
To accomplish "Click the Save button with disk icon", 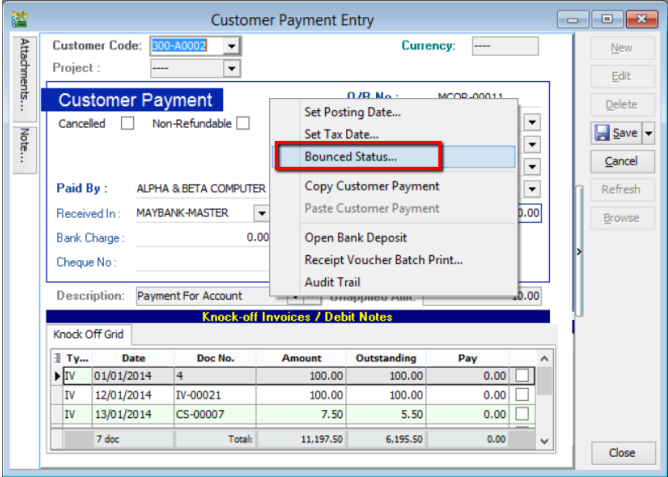I will coord(614,133).
